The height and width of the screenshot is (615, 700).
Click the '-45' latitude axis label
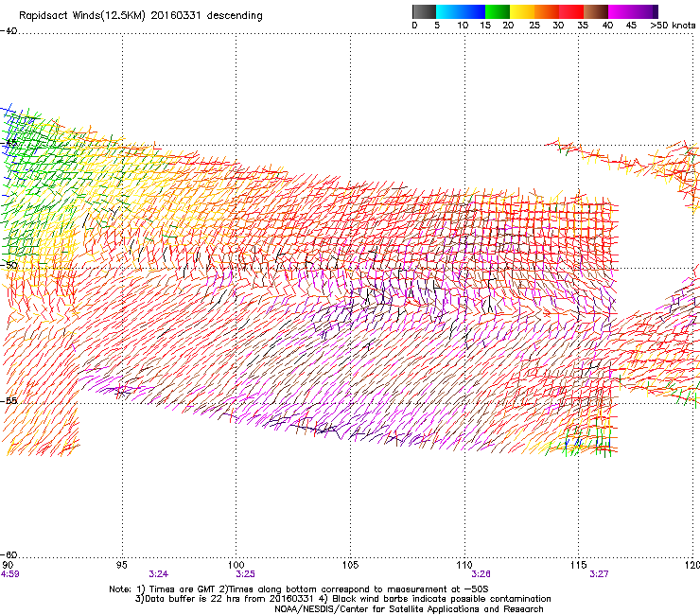[x=9, y=143]
